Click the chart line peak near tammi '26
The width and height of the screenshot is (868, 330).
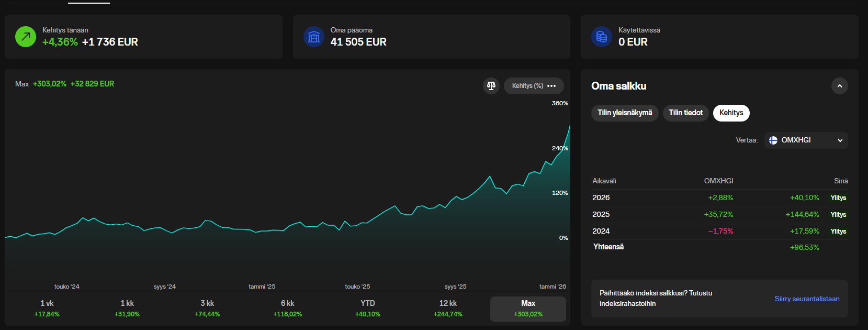pyautogui.click(x=569, y=125)
